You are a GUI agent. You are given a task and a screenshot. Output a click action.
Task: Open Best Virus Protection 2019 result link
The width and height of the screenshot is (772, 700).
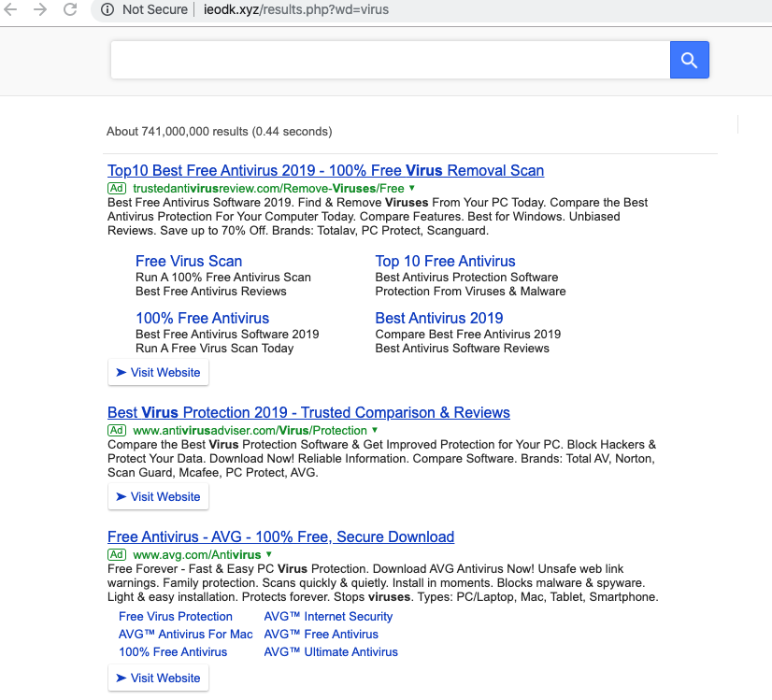[x=308, y=412]
